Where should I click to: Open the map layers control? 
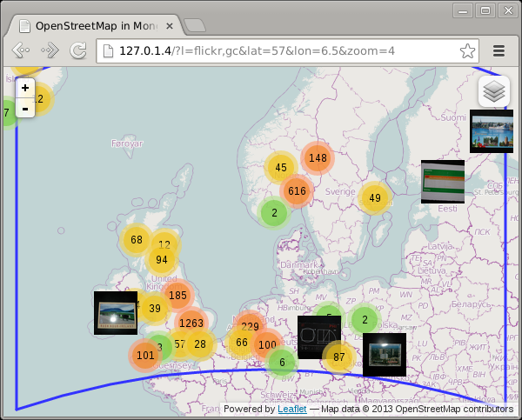[x=493, y=90]
